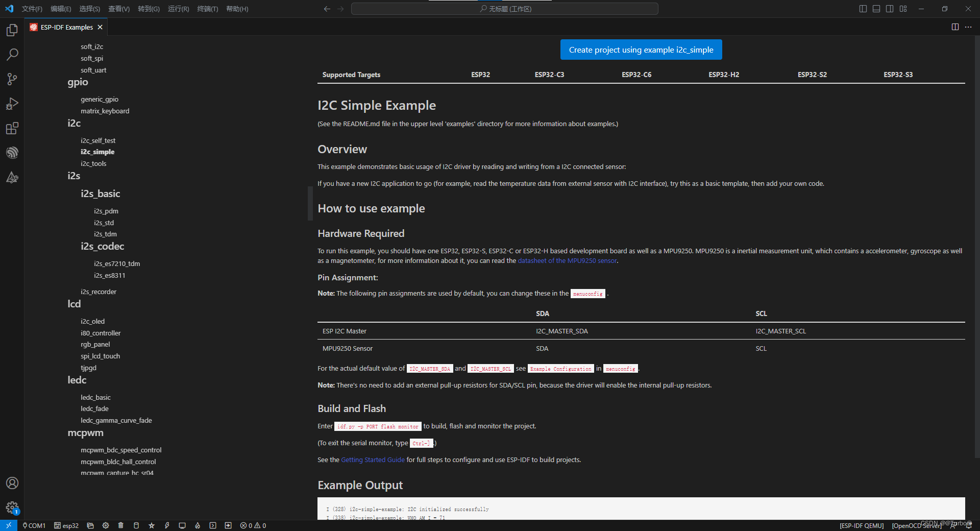The height and width of the screenshot is (531, 980).
Task: Click the lightning flash device icon
Action: [x=167, y=525]
